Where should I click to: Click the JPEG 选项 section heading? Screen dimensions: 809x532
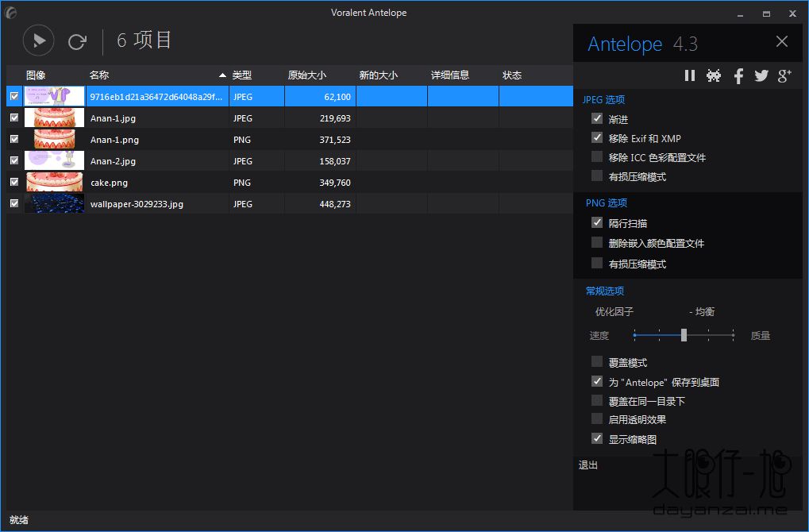click(603, 99)
